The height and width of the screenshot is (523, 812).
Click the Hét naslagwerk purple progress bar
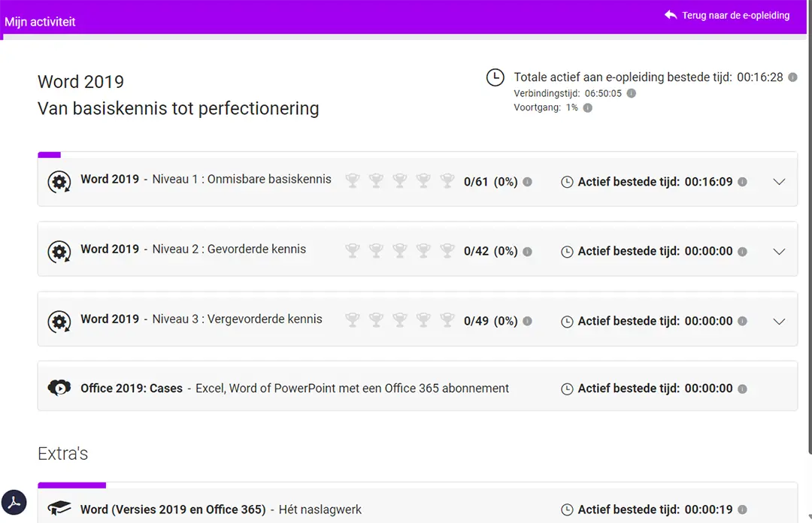(x=72, y=485)
